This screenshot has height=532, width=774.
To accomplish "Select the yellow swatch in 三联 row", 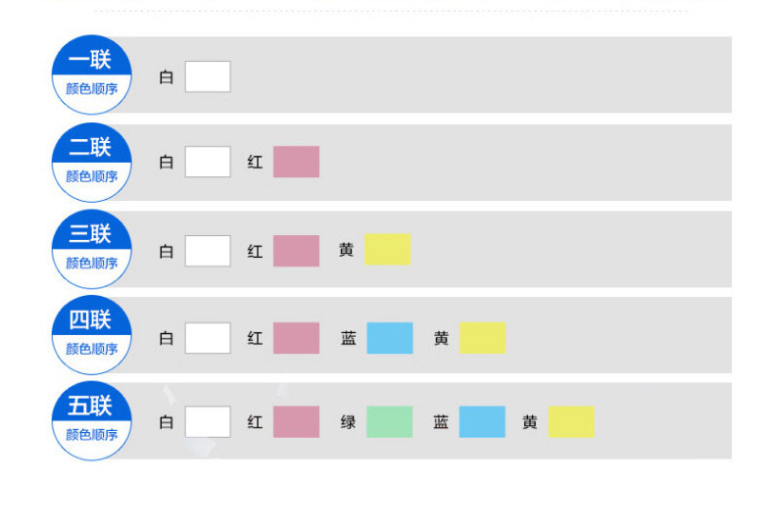I will pos(388,250).
